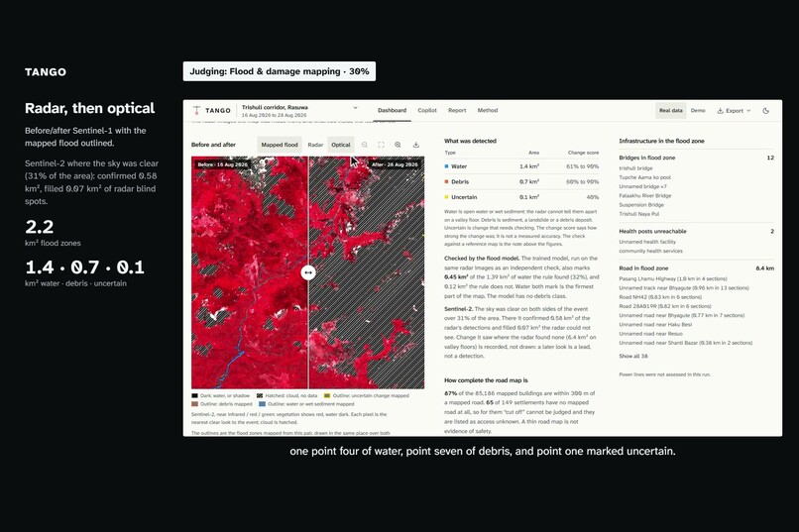Click the 'Suspension Bridge' entry
Image resolution: width=799 pixels, height=532 pixels.
click(641, 205)
